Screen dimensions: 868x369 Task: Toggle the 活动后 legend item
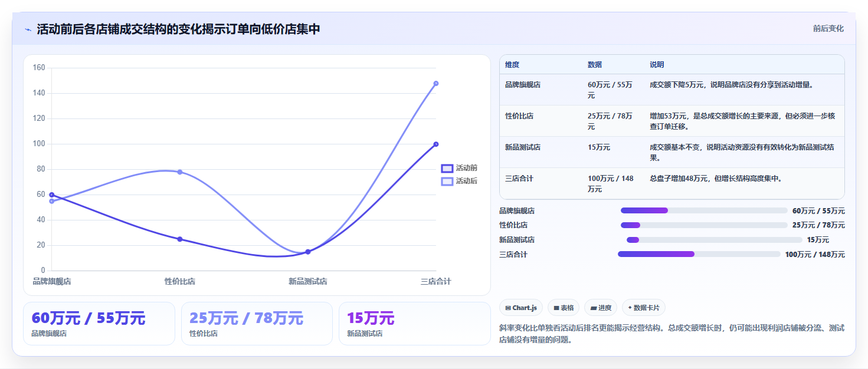tap(460, 181)
